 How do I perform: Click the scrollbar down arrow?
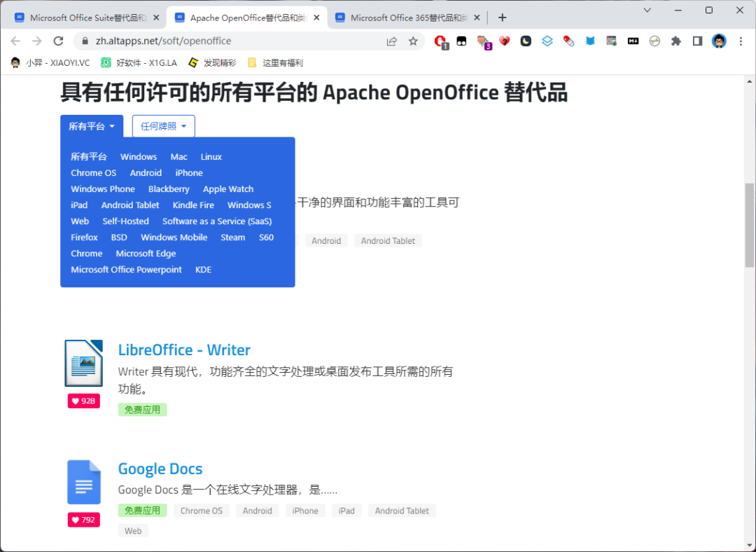tap(749, 545)
